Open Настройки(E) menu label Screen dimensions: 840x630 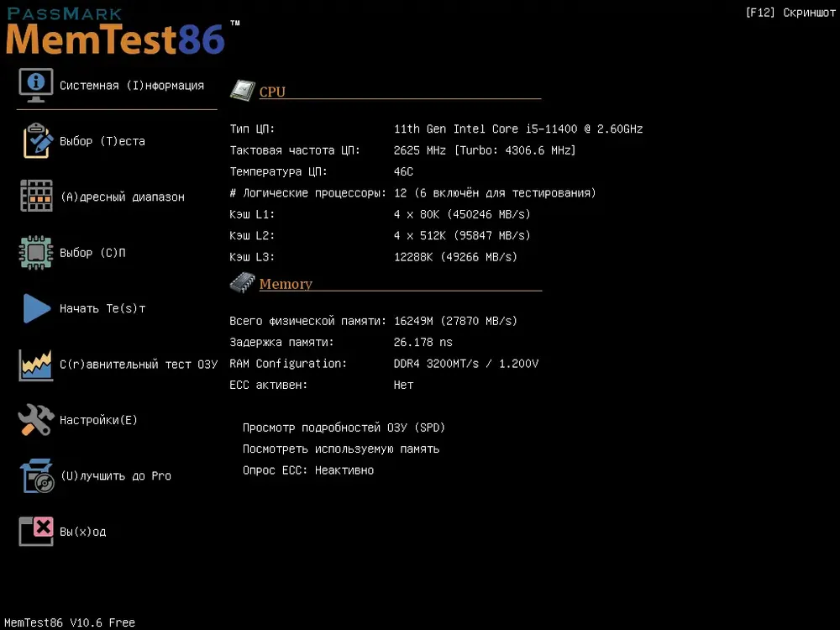(x=98, y=420)
